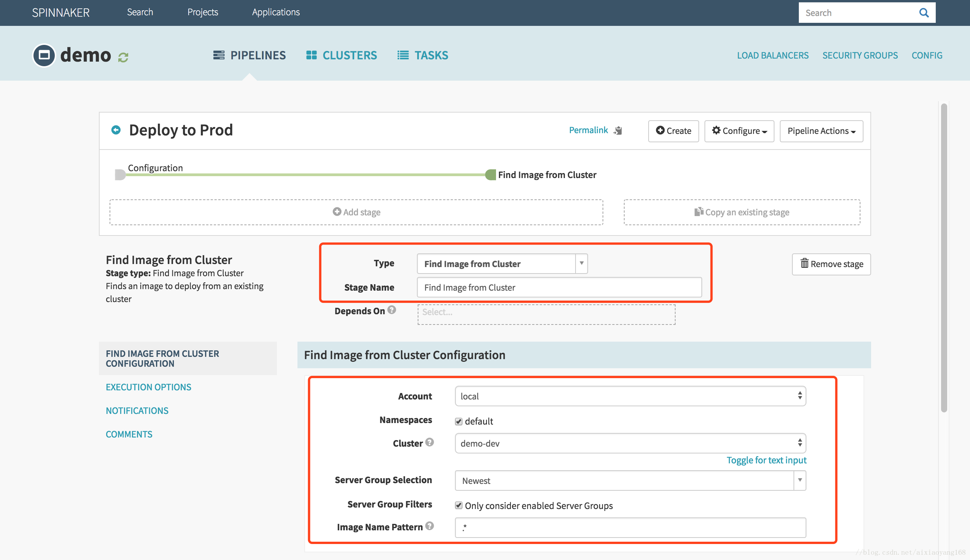Click help icon next to Depends On
Screen dimensions: 970x560
click(x=392, y=310)
